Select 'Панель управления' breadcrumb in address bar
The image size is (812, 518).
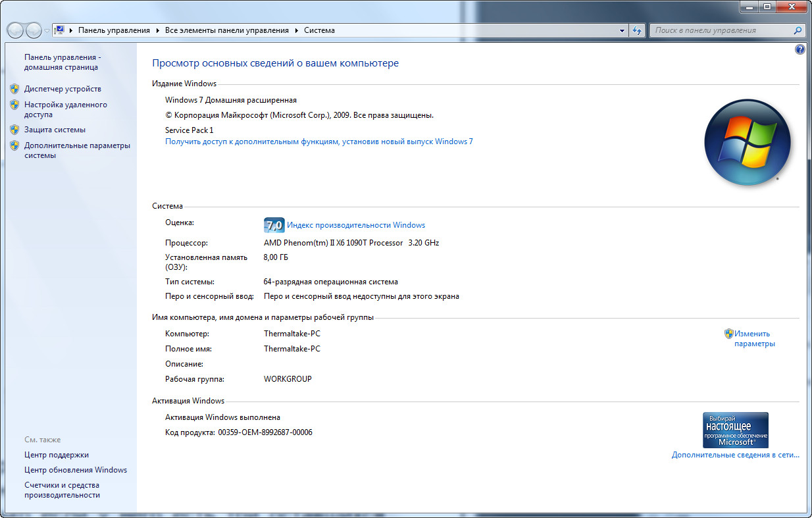coord(114,30)
